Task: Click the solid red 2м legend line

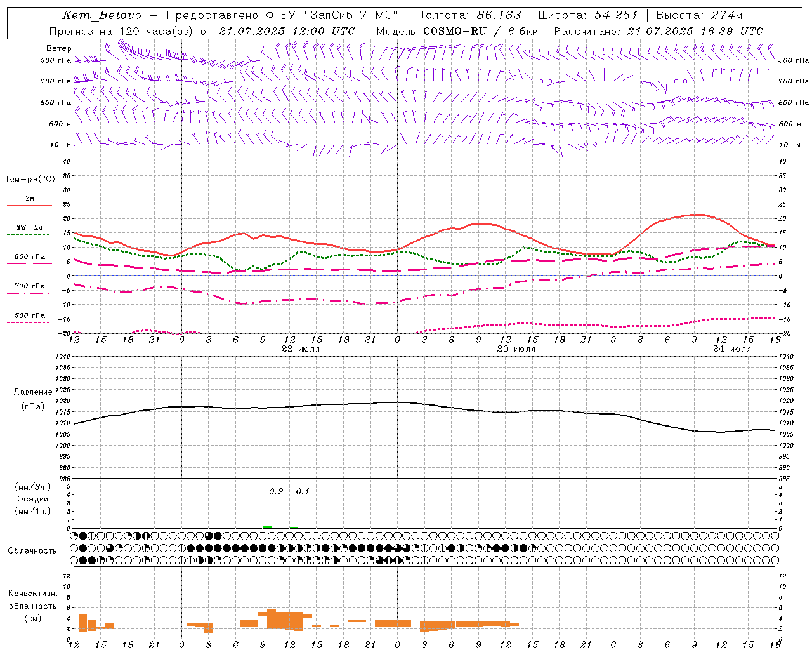Action: click(x=29, y=205)
